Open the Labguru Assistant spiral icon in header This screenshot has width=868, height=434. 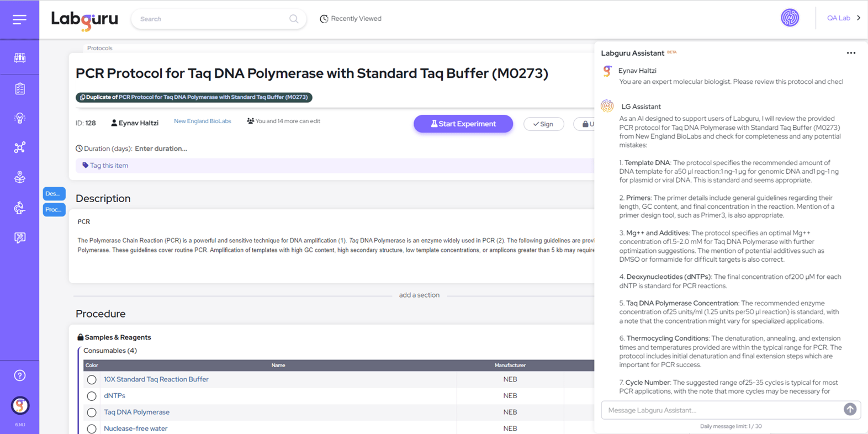790,18
